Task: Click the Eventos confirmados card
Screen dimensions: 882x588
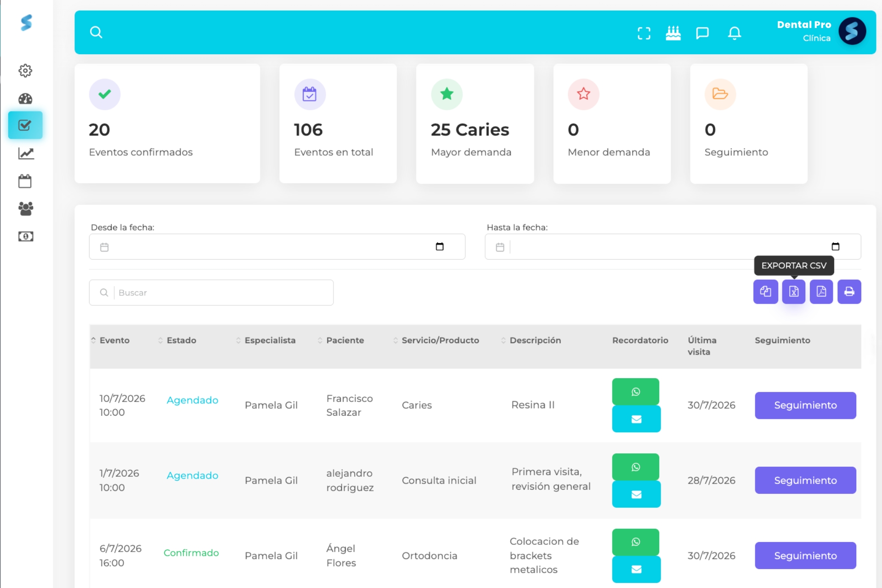Action: (x=167, y=124)
